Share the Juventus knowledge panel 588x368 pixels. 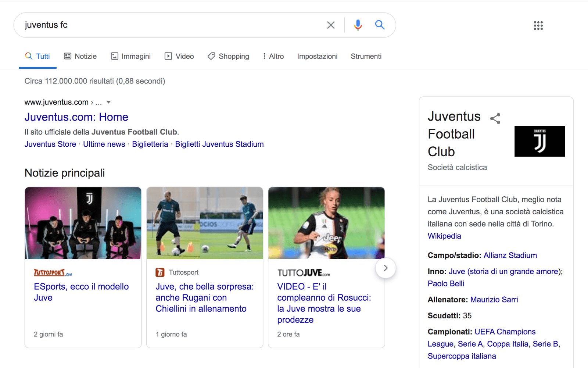[495, 118]
